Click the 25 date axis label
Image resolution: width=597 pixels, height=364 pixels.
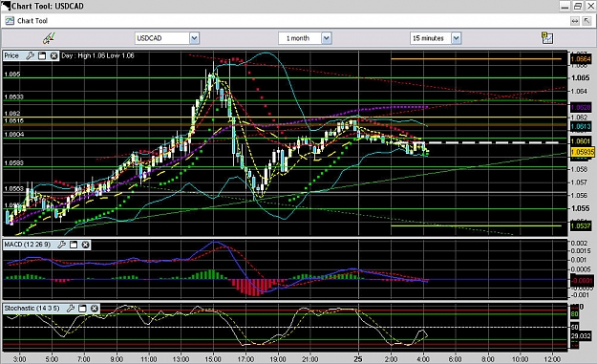[x=358, y=358]
